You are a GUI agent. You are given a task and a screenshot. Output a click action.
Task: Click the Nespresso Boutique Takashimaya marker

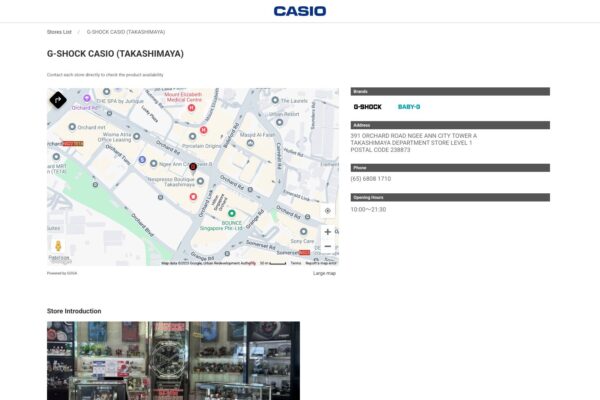point(200,181)
